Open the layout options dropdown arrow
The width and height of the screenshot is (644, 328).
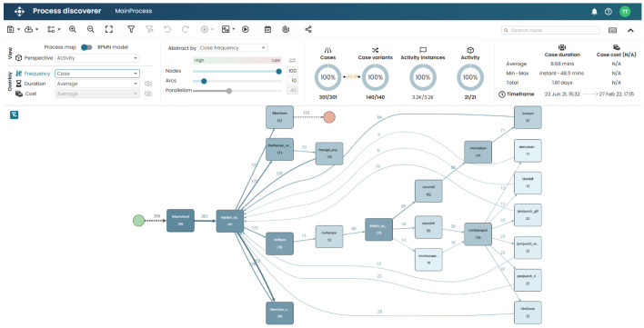(59, 29)
